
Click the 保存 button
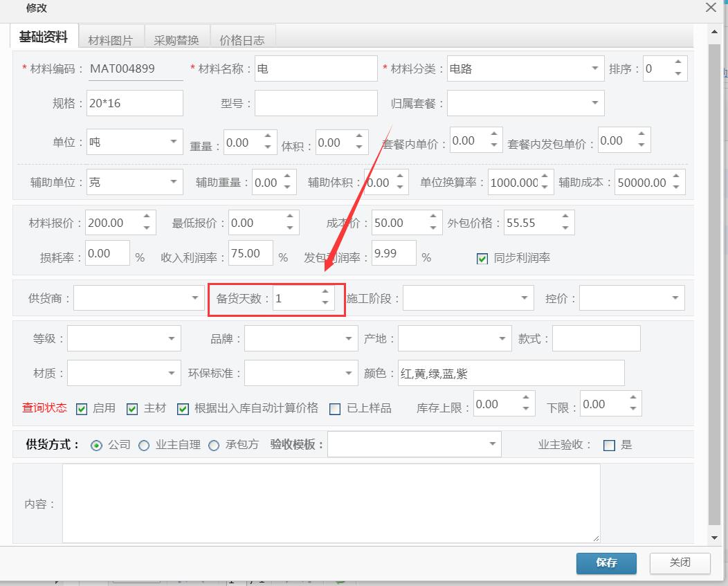tap(606, 562)
